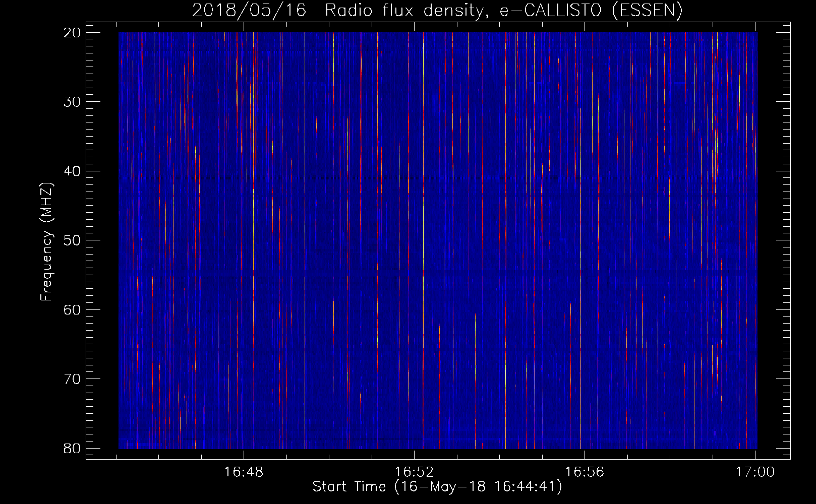Select the 'Frequency (MHZ)' axis label
The height and width of the screenshot is (504, 816).
pyautogui.click(x=46, y=242)
